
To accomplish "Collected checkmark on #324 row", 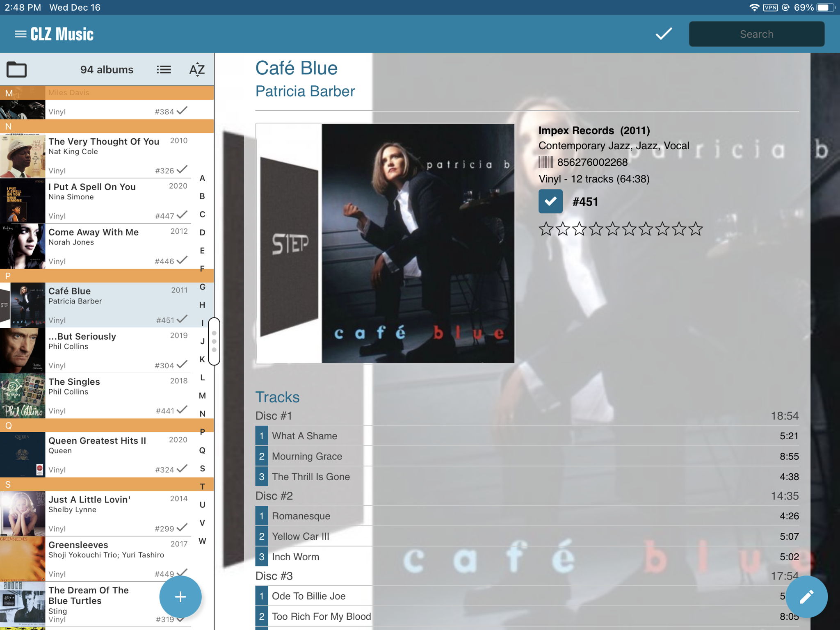I will pyautogui.click(x=182, y=468).
